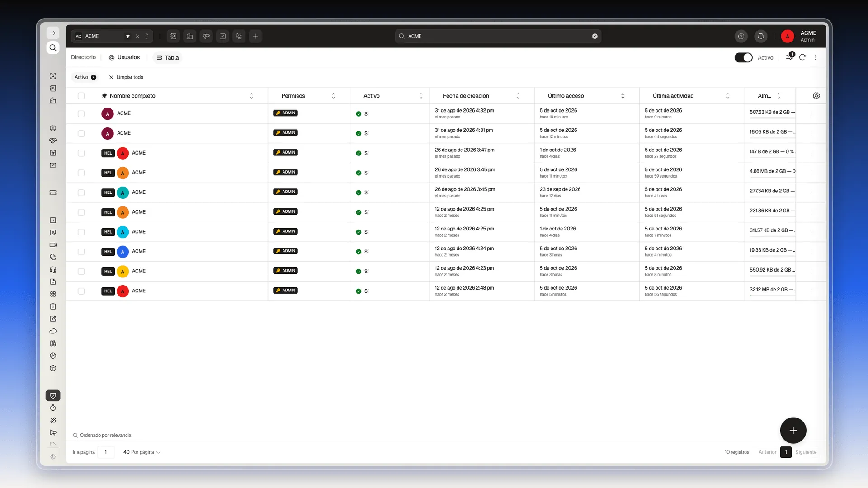Screen dimensions: 868x488
Task: Open the video camera icon in sidebar
Action: point(53,245)
